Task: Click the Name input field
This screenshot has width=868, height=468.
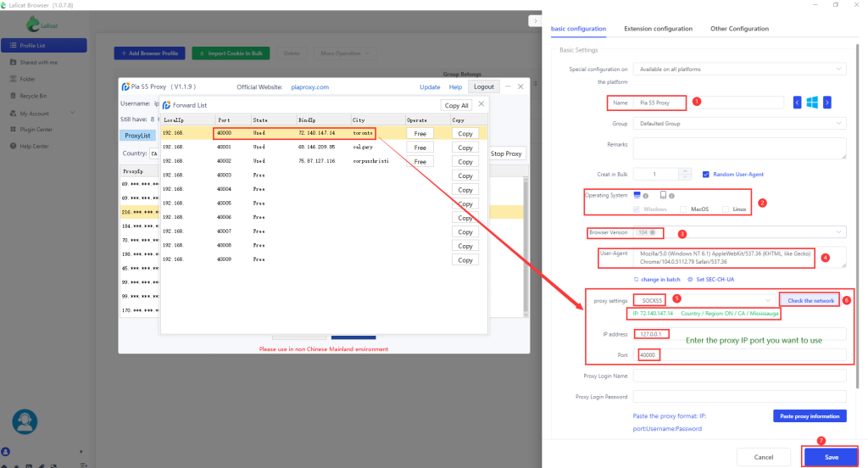Action: coord(709,103)
